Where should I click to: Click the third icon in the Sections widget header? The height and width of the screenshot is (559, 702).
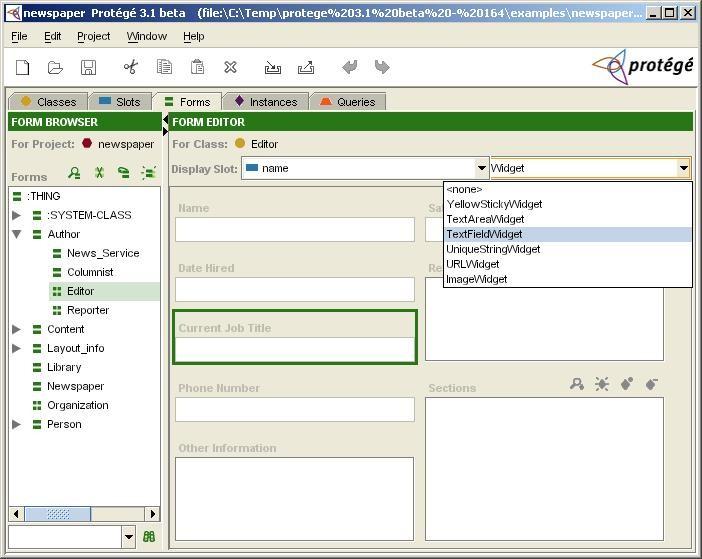click(627, 384)
